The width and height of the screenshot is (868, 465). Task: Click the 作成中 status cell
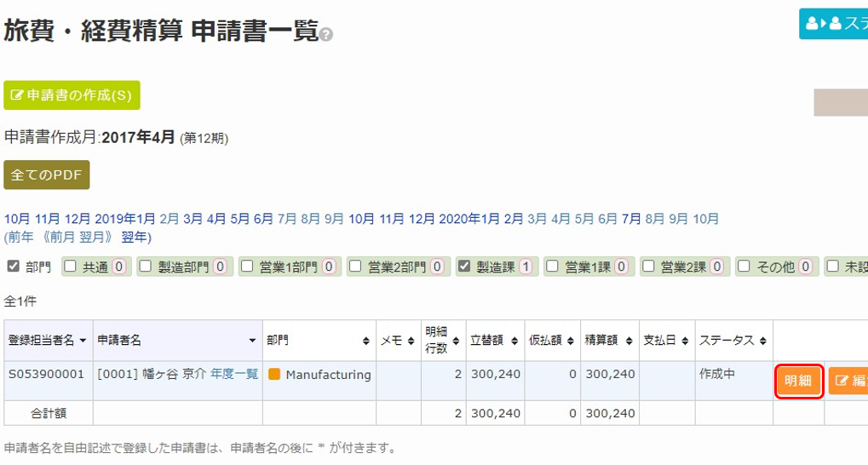[x=734, y=381]
